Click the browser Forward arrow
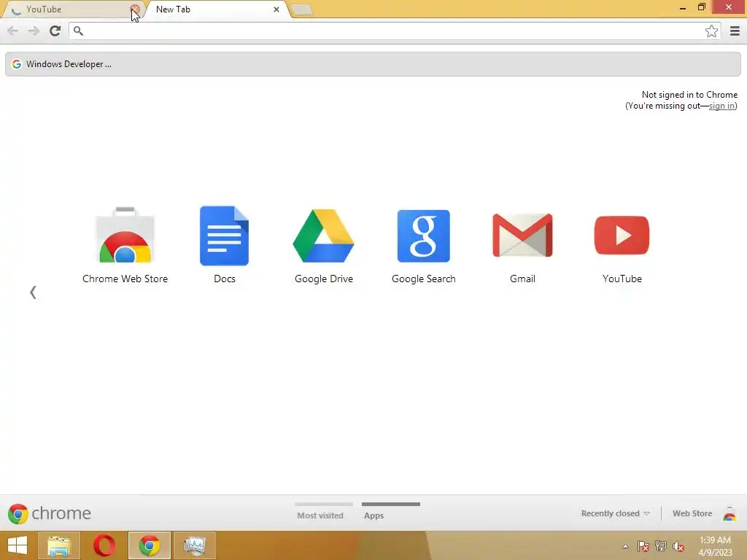 pyautogui.click(x=34, y=31)
